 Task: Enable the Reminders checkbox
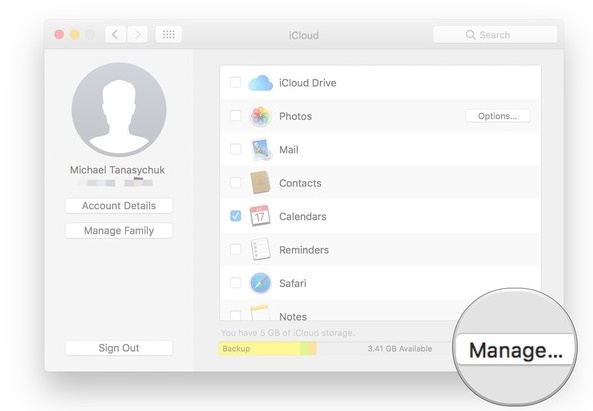pyautogui.click(x=235, y=249)
